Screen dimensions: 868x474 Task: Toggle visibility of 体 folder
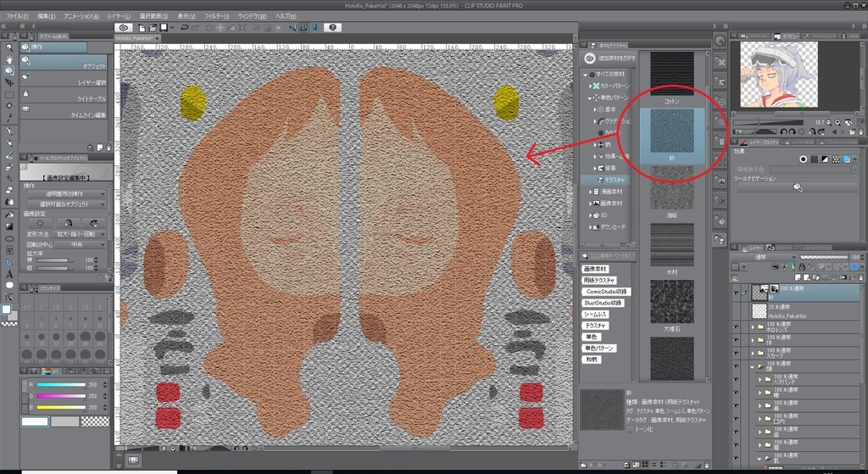tap(736, 339)
